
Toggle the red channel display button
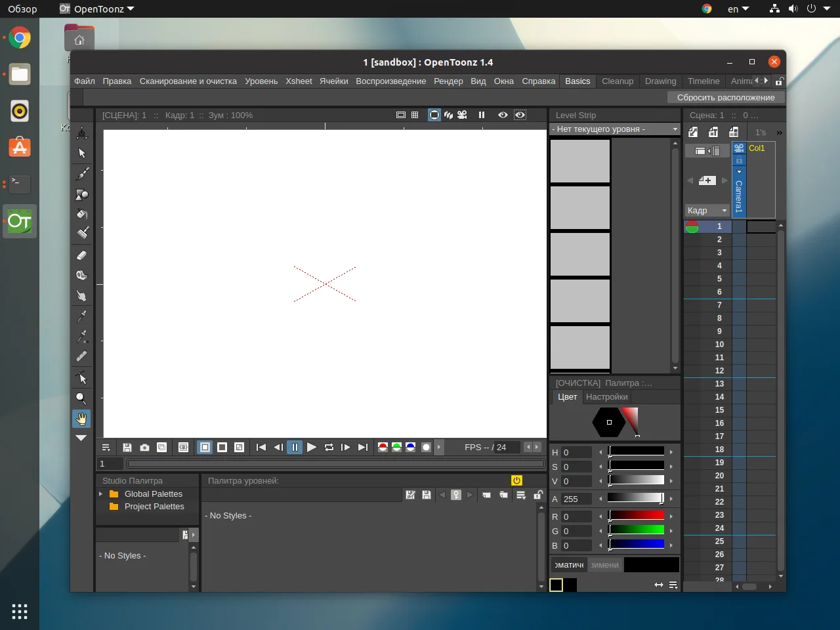pyautogui.click(x=383, y=448)
